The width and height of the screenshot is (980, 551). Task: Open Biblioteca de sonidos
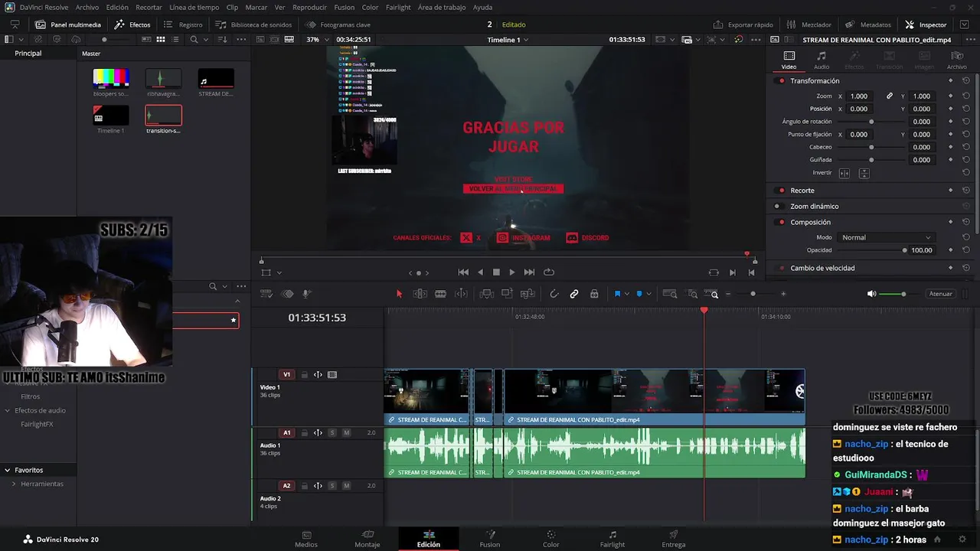tap(253, 24)
